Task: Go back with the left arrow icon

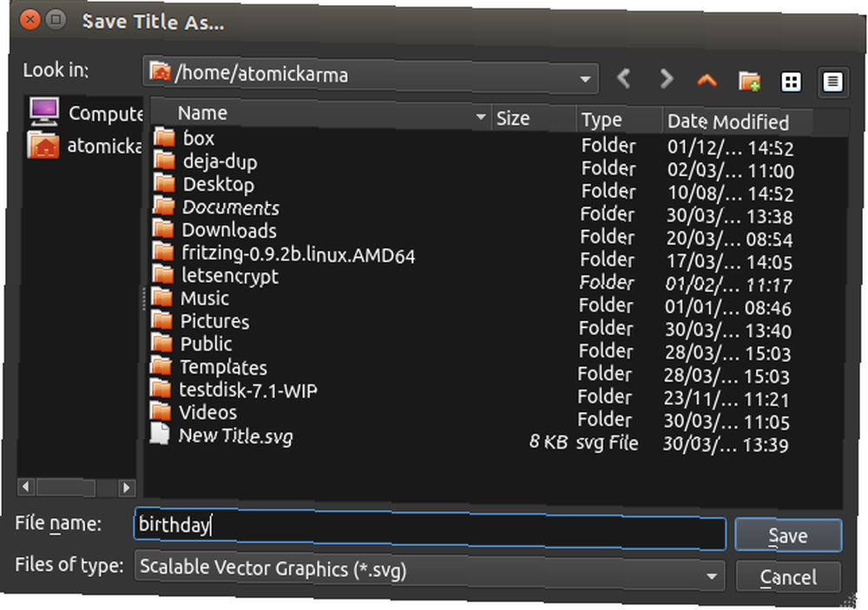Action: [624, 79]
